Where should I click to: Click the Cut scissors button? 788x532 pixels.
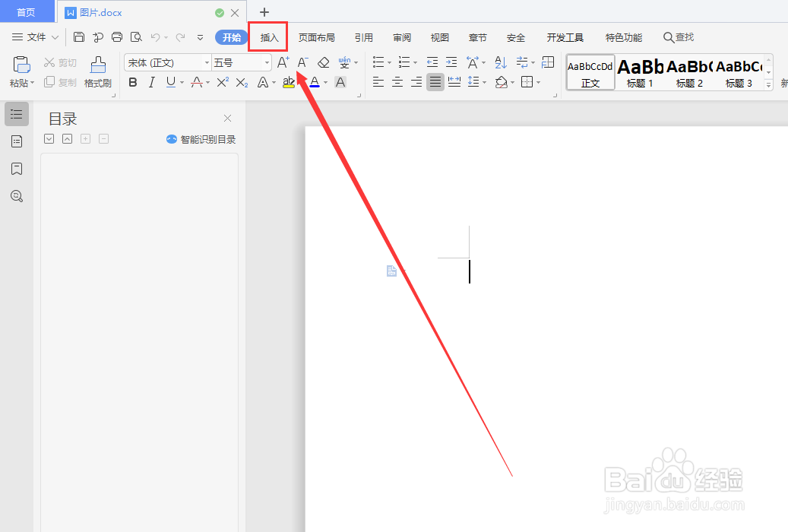[60, 62]
